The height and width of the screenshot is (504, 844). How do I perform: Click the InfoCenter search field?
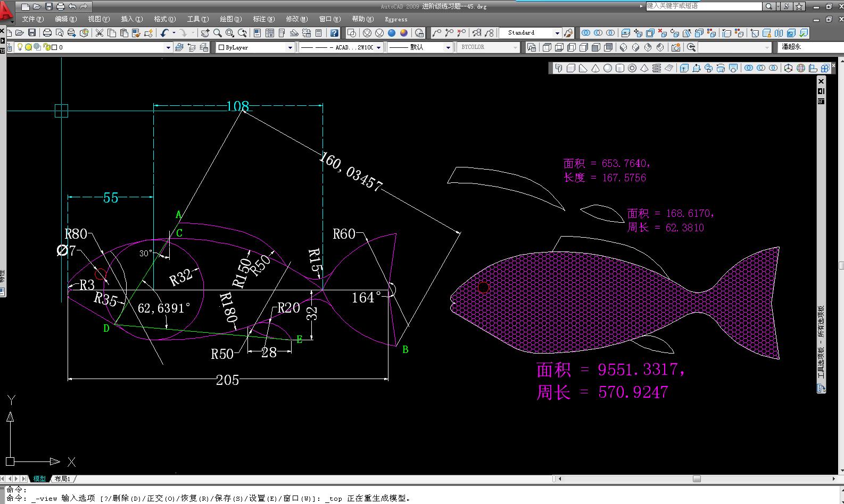(x=704, y=6)
